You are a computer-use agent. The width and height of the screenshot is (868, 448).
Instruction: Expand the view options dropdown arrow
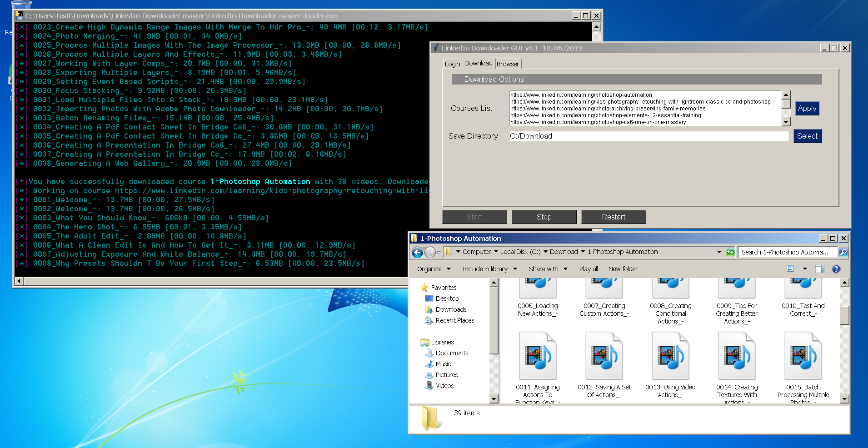point(805,269)
